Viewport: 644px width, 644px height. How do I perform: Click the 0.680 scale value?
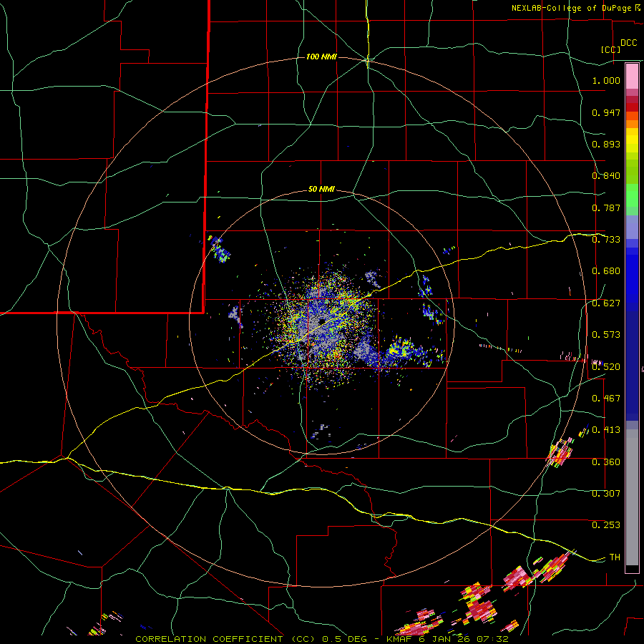pos(606,271)
